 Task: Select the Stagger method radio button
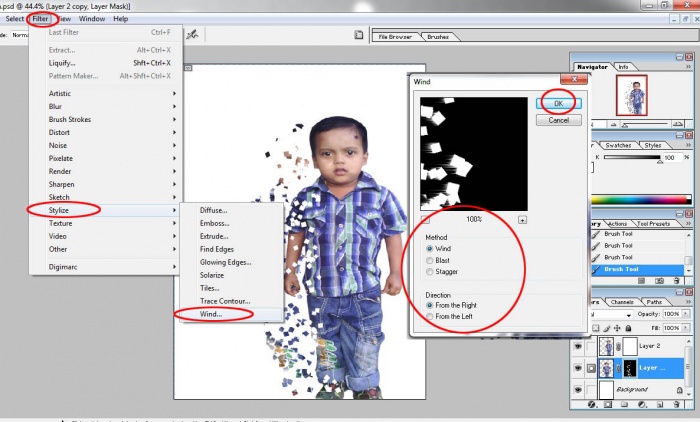tap(429, 272)
